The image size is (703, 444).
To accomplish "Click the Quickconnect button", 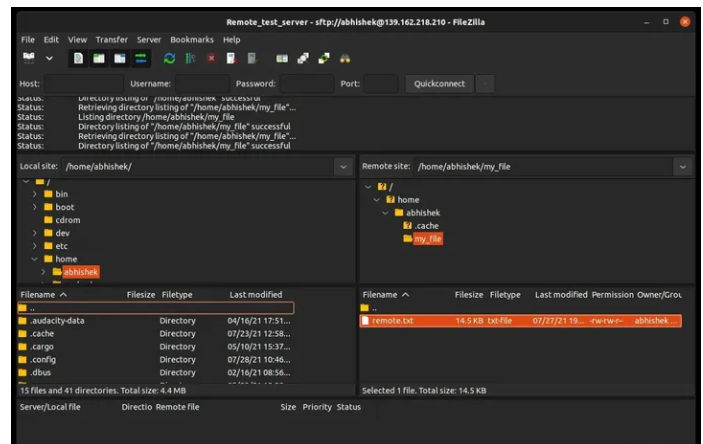I will click(439, 83).
